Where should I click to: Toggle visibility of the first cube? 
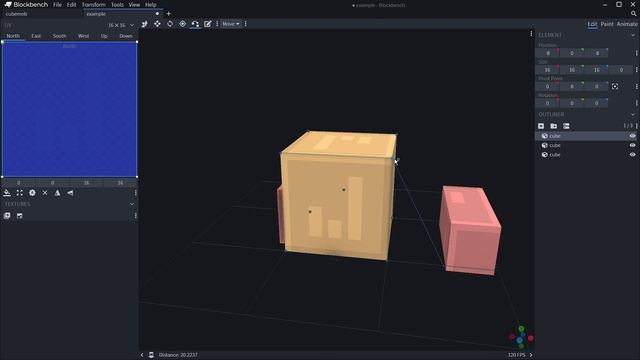click(632, 136)
